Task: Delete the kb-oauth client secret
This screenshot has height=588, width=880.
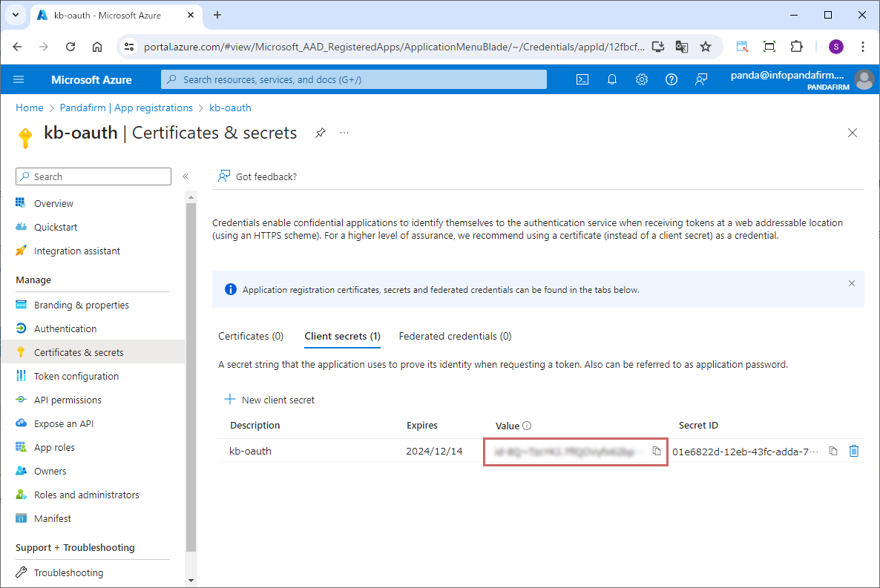Action: click(x=854, y=451)
